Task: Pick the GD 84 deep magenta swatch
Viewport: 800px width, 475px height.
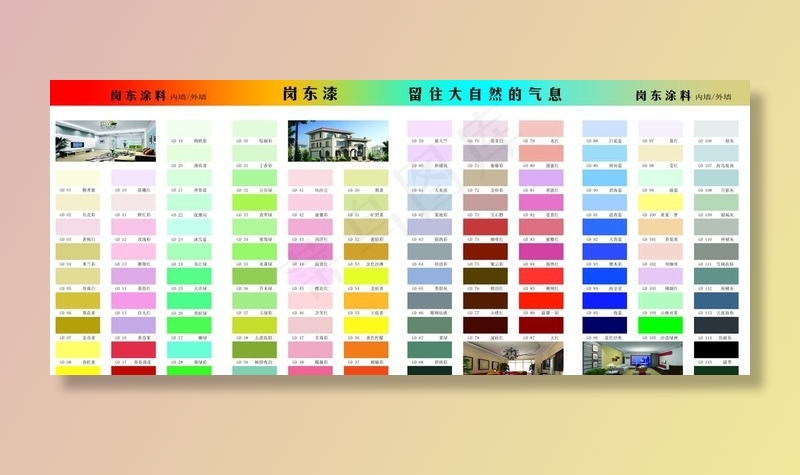Action: (541, 252)
